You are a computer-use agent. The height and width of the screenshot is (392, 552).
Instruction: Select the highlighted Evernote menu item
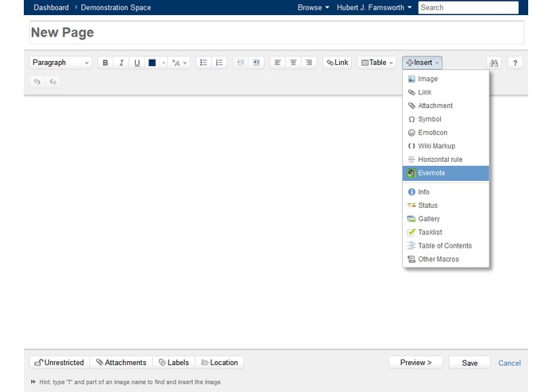[x=446, y=173]
